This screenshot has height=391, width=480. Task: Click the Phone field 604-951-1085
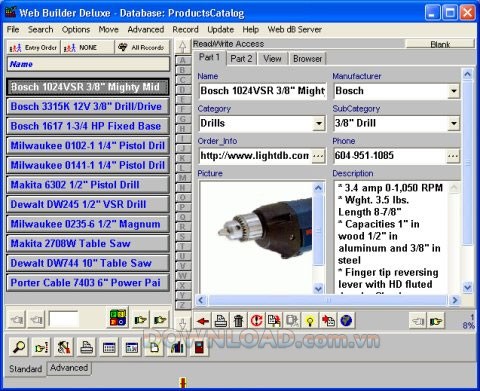pyautogui.click(x=390, y=156)
